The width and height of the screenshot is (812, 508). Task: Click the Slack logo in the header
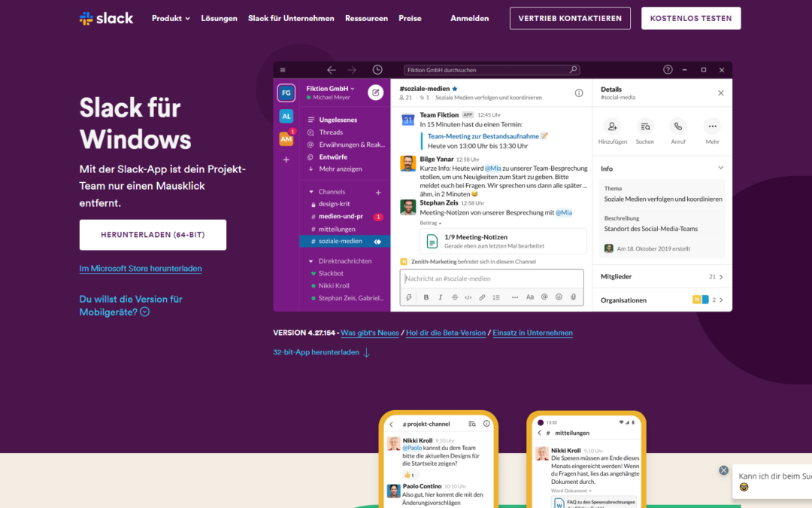tap(106, 18)
